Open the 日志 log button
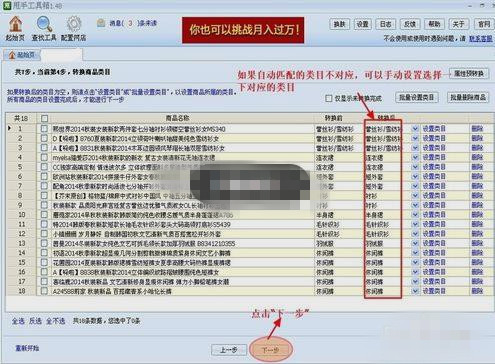The width and height of the screenshot is (495, 364). point(386,24)
